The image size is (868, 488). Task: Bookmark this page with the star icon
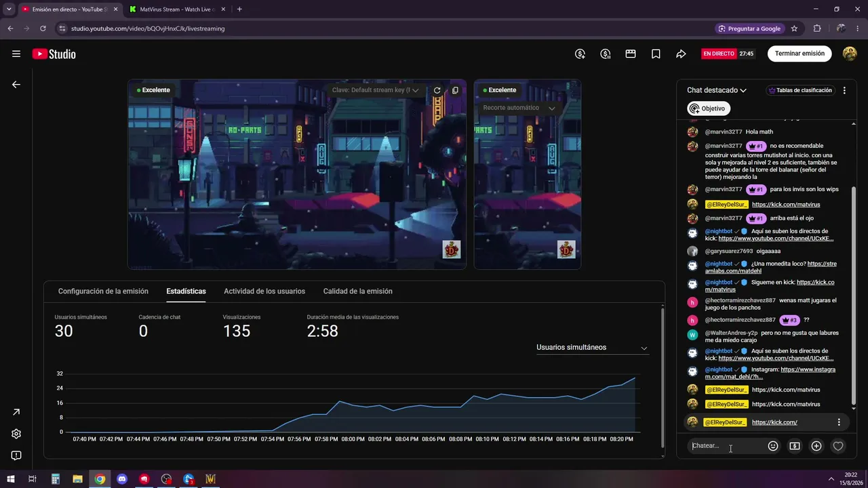click(794, 28)
